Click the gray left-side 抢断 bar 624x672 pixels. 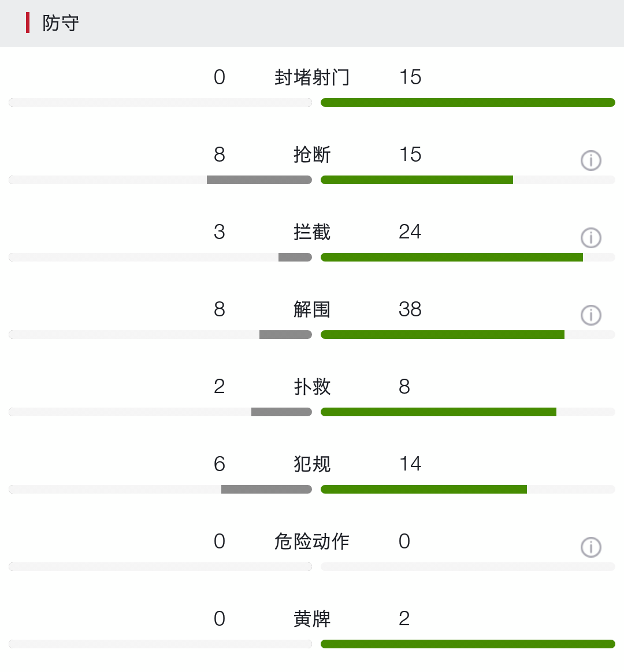pyautogui.click(x=259, y=180)
